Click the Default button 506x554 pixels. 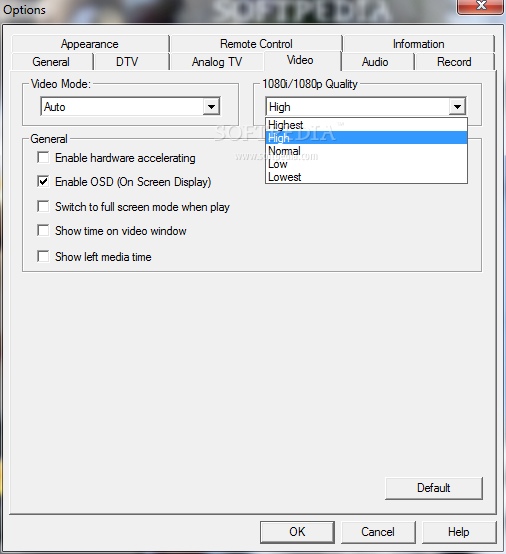434,488
